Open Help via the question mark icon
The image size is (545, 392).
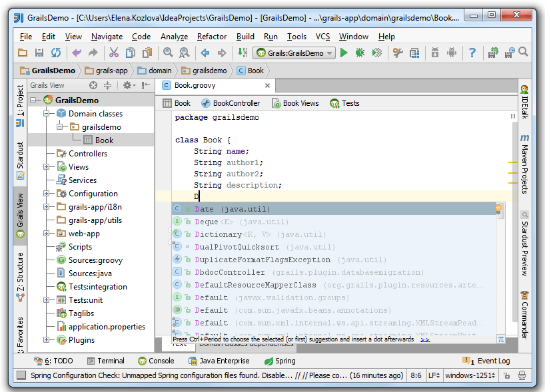click(x=473, y=53)
